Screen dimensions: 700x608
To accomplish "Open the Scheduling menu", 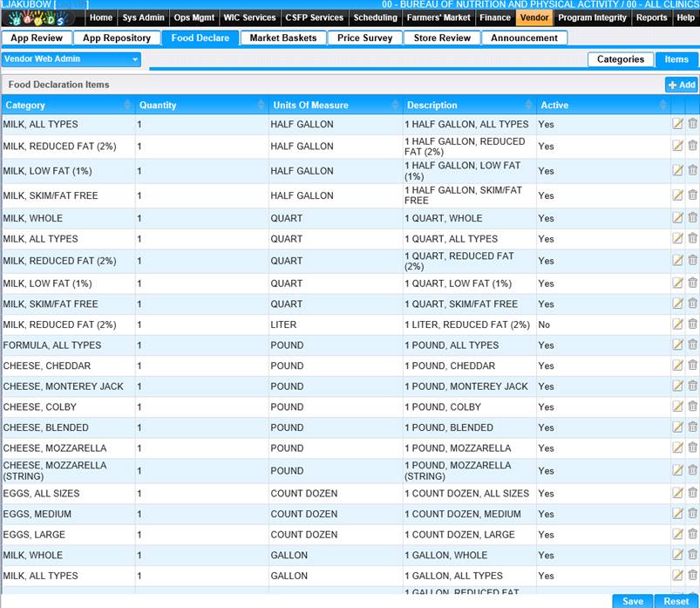I will tap(376, 17).
